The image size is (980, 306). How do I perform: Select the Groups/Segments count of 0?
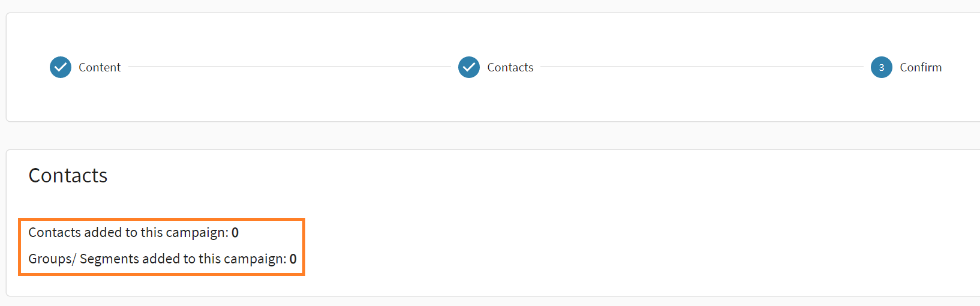293,259
